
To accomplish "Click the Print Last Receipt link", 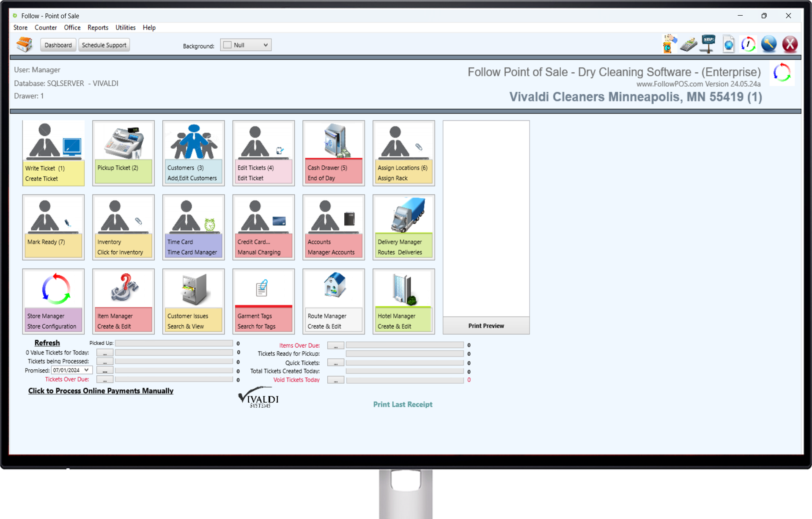I will [x=403, y=404].
